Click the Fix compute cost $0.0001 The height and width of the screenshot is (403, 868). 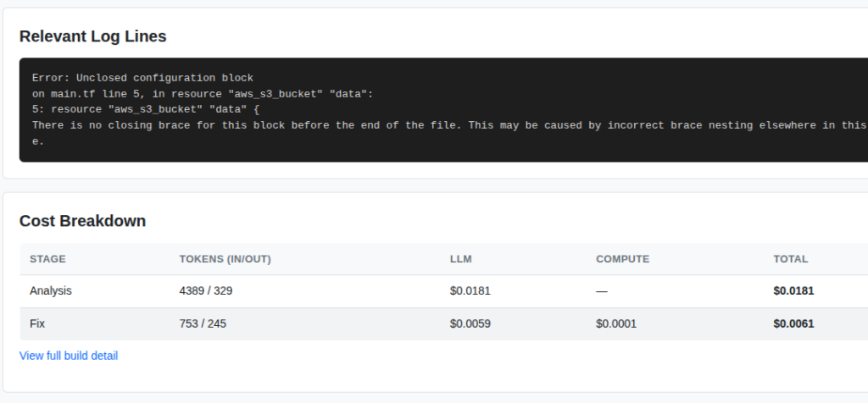coord(616,323)
